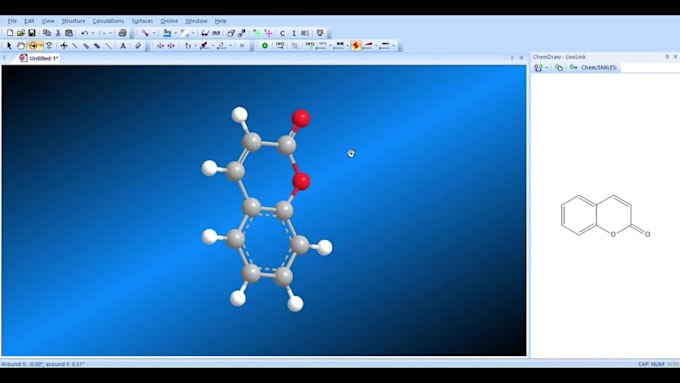Click the second red axis rotation icon
Screen dimensions: 680x383
tap(171, 46)
